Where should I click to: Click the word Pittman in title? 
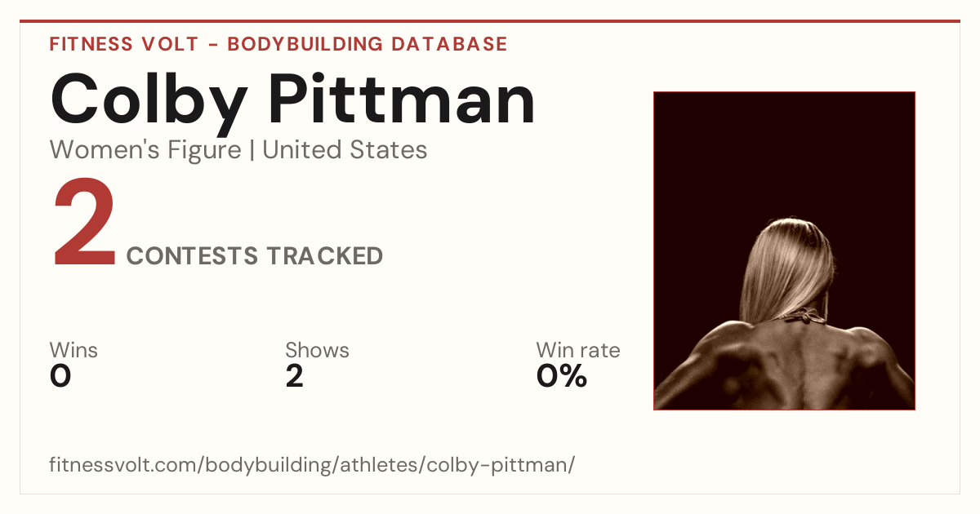point(402,100)
